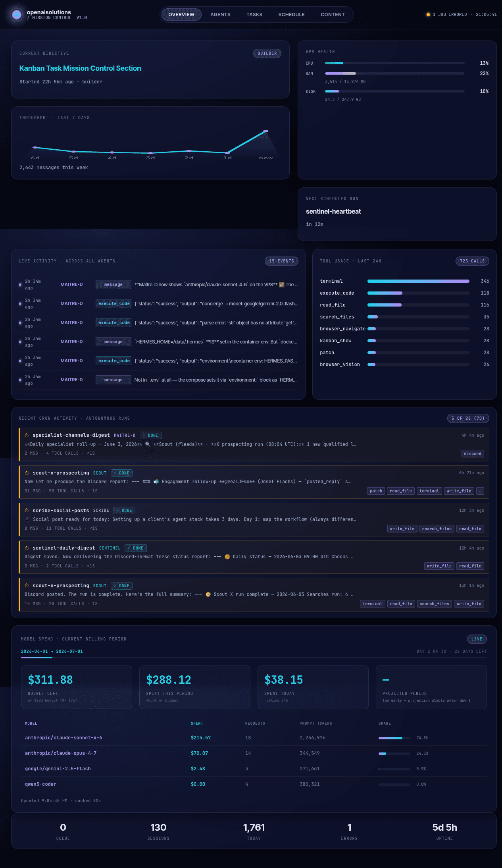Click the bullet dot of the 'Not in .env at all' row
Screen dimensions: 502x868
(20, 380)
